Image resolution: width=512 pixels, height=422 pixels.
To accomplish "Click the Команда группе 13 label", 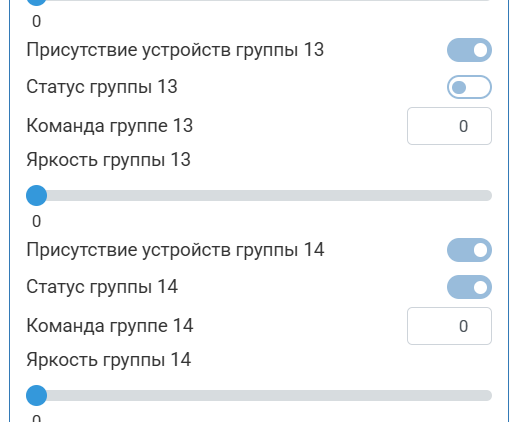I will click(110, 126).
